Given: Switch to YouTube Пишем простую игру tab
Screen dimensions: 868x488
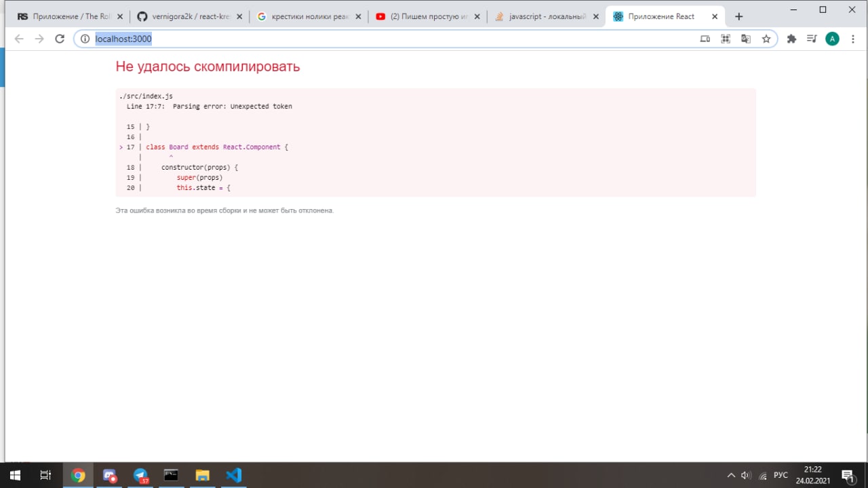Looking at the screenshot, I should [x=427, y=16].
